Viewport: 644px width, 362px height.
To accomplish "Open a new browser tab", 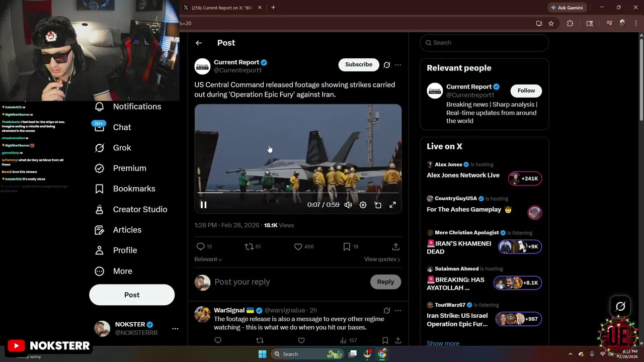I will point(273,8).
